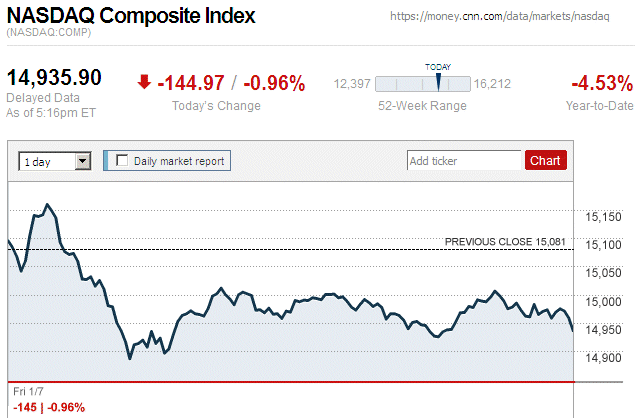This screenshot has height=420, width=640.
Task: Enable the Daily market report checkbox
Action: point(123,160)
